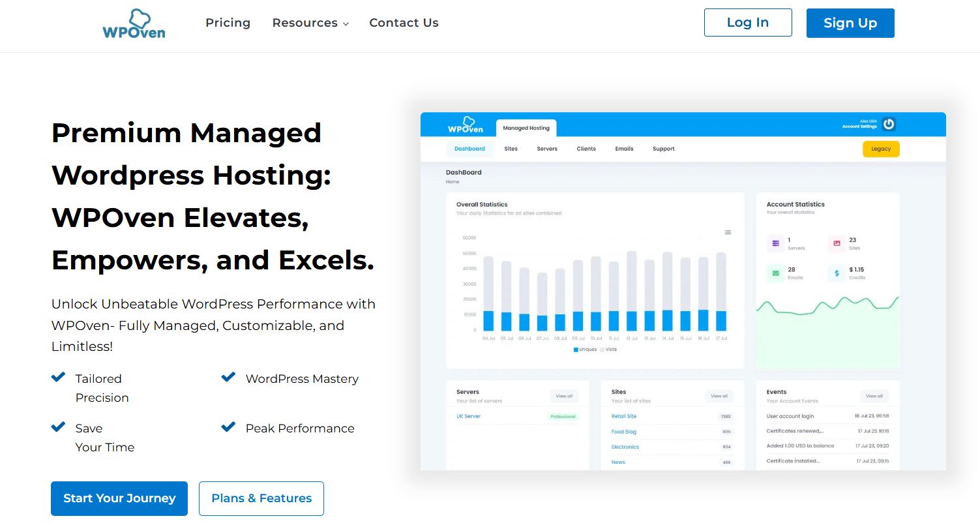
Task: Toggle the Uniques legend marker
Action: (x=576, y=350)
